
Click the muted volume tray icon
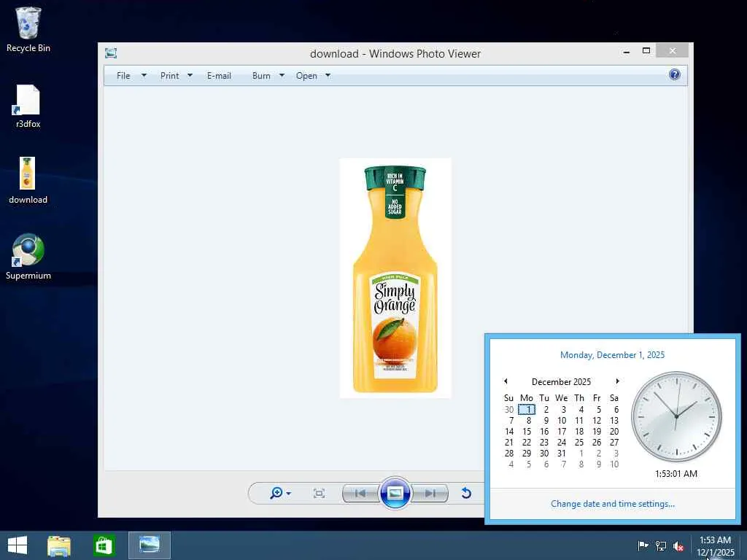pos(678,545)
